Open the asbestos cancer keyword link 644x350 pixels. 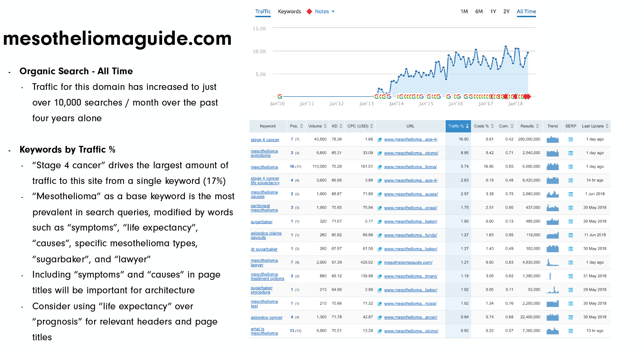point(266,318)
